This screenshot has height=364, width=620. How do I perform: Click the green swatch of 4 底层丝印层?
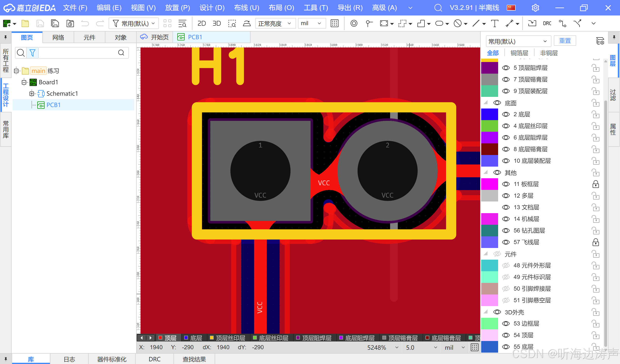tap(489, 126)
